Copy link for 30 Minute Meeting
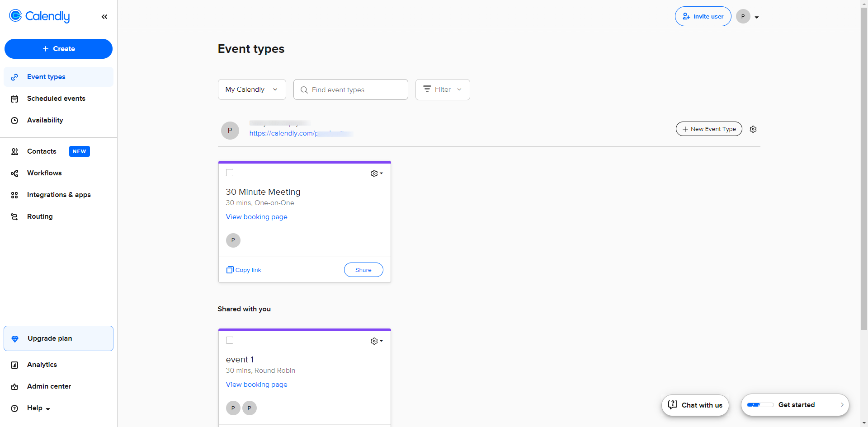Image resolution: width=868 pixels, height=427 pixels. click(x=244, y=270)
